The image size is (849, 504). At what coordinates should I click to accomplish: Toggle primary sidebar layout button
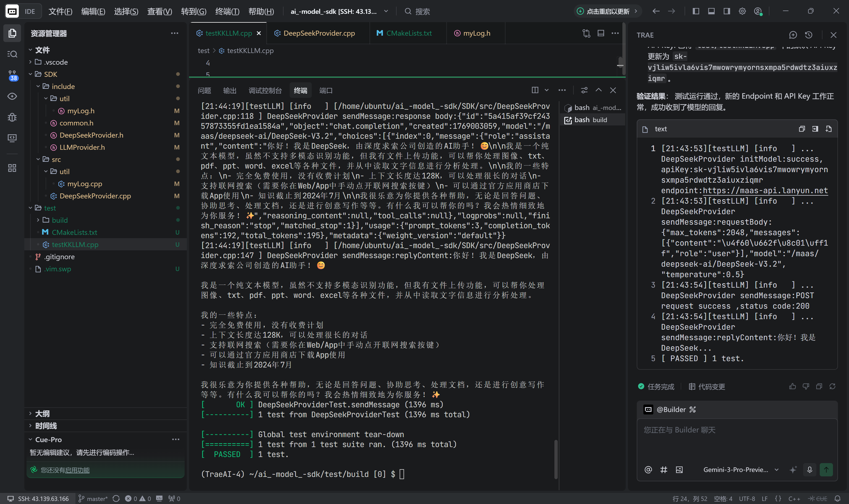696,11
